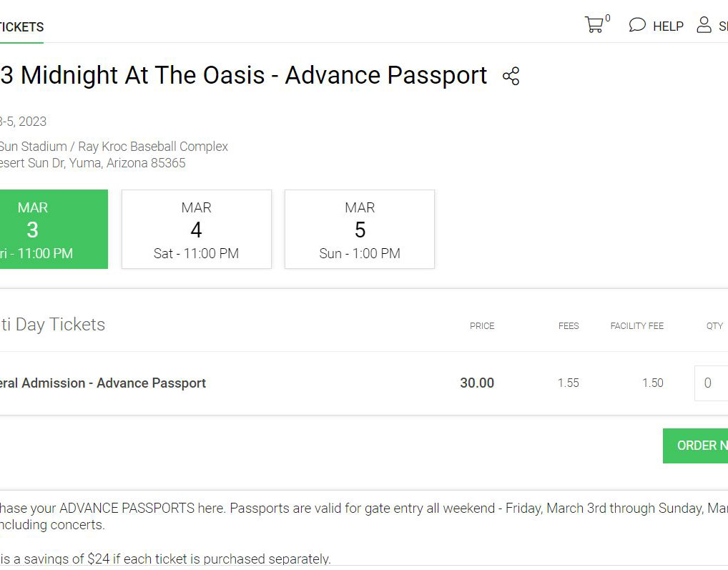
Task: Click the 30.00 ticket price
Action: click(477, 383)
